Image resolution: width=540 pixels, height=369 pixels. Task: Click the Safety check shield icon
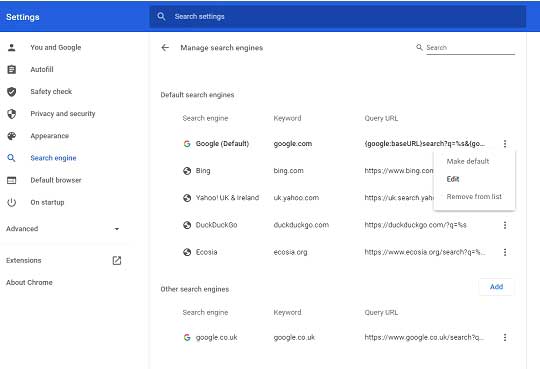click(x=12, y=92)
